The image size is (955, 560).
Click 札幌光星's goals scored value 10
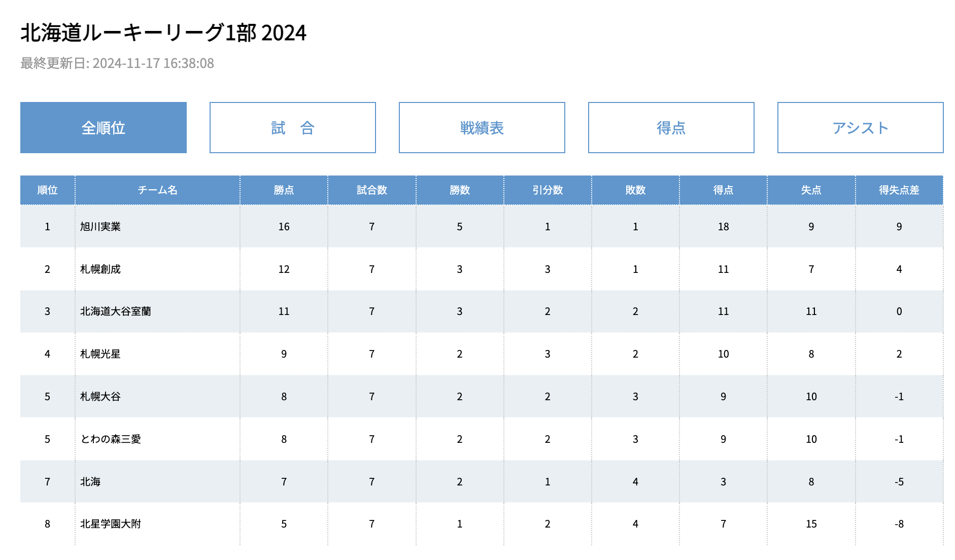pos(724,354)
